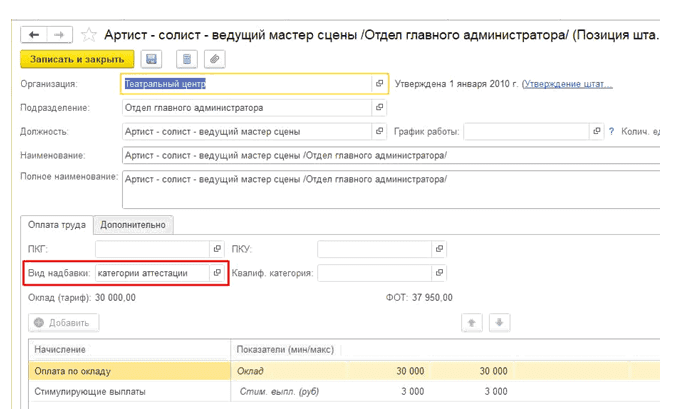Click min value 30 000 in Оклад row
The height and width of the screenshot is (409, 688).
[x=410, y=371]
